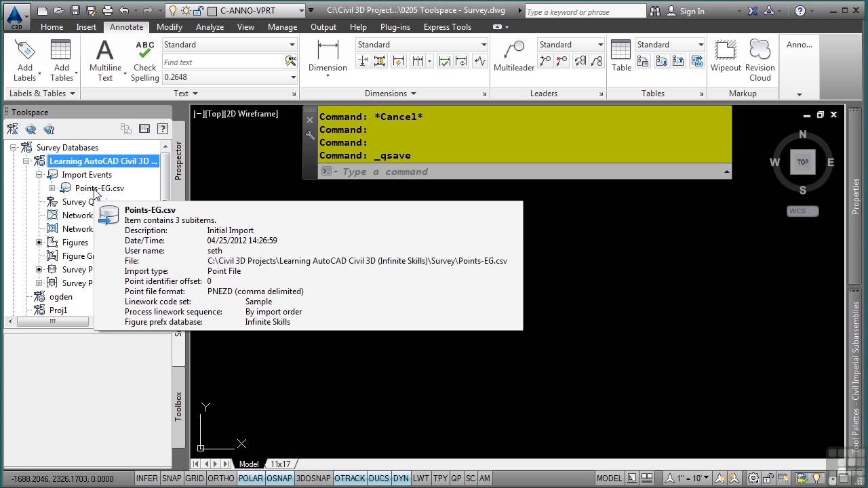Click the Plot printer icon
This screenshot has width=868, height=488.
pyautogui.click(x=108, y=11)
